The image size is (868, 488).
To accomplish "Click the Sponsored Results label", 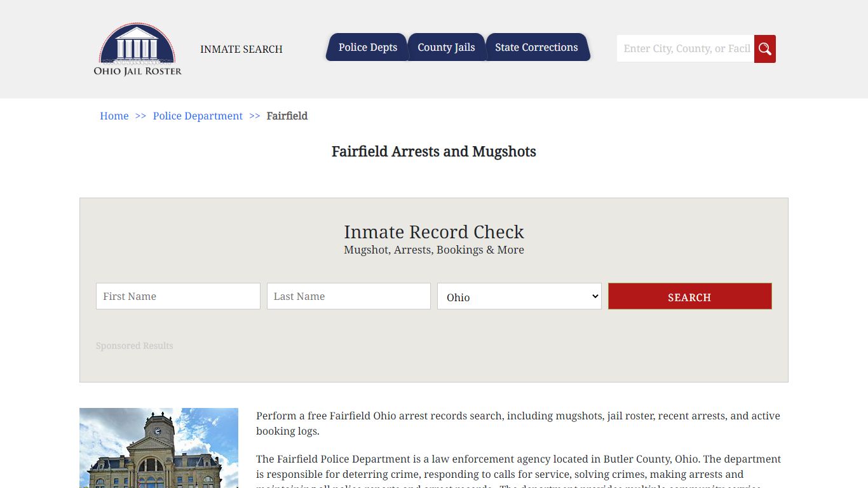I will tap(135, 346).
